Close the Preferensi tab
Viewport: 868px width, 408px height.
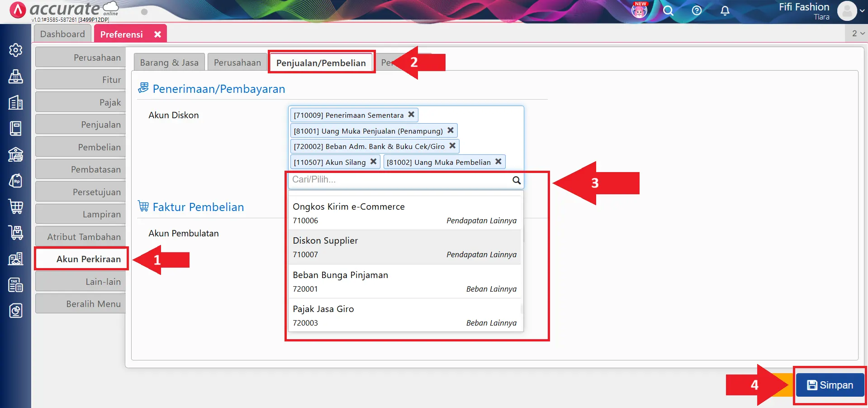click(x=157, y=34)
